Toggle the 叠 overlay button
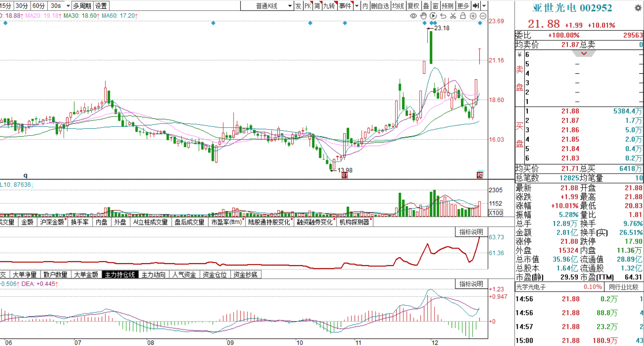 tap(426, 6)
